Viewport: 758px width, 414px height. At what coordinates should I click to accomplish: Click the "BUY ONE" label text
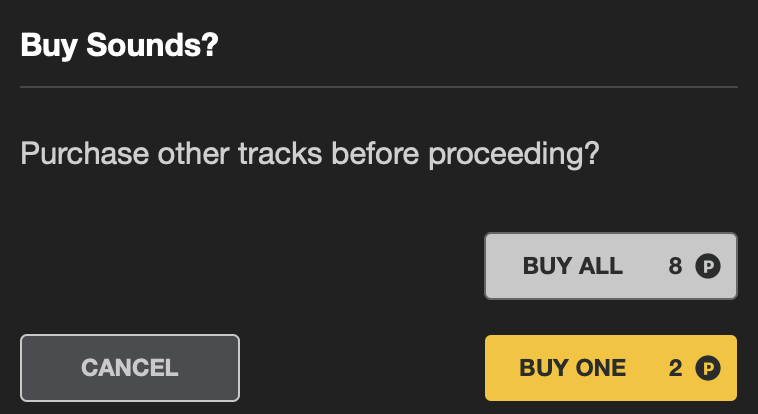coord(573,368)
